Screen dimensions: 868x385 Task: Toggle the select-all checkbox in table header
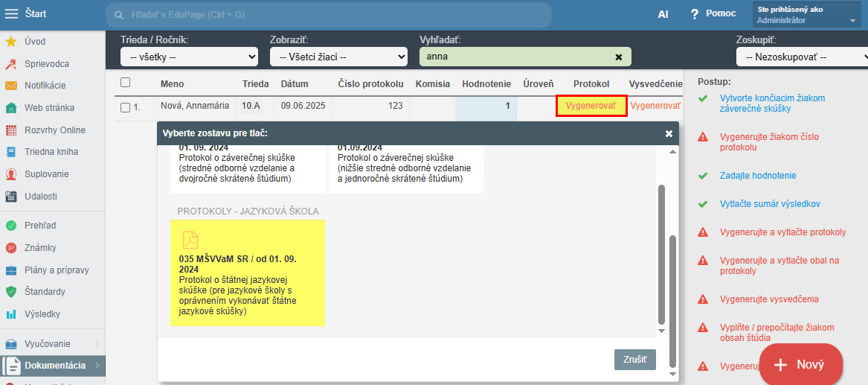[x=125, y=83]
